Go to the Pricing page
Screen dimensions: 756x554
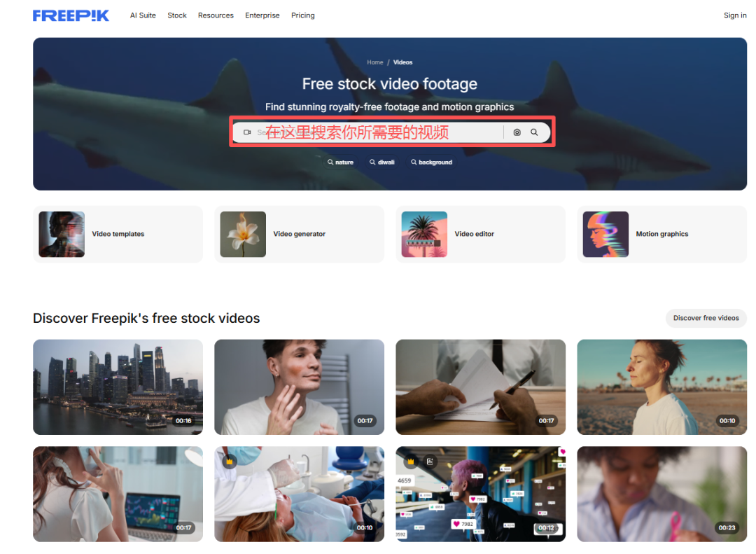tap(303, 15)
